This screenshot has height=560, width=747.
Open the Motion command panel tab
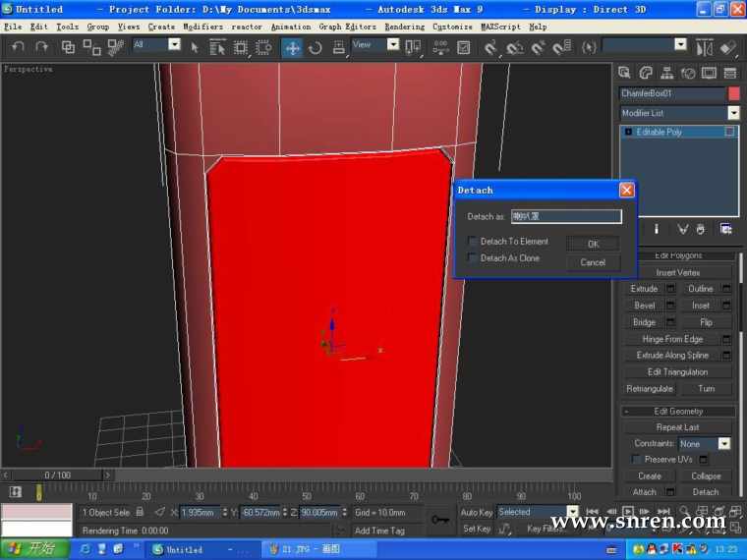688,73
